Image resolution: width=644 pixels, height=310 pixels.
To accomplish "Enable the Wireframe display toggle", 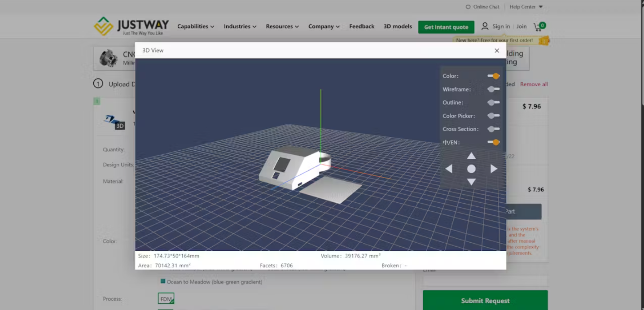I will coord(493,89).
